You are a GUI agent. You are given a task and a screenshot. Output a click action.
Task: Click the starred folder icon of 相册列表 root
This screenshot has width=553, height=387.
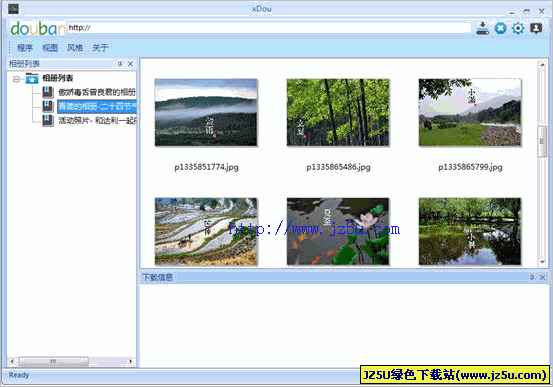click(32, 78)
